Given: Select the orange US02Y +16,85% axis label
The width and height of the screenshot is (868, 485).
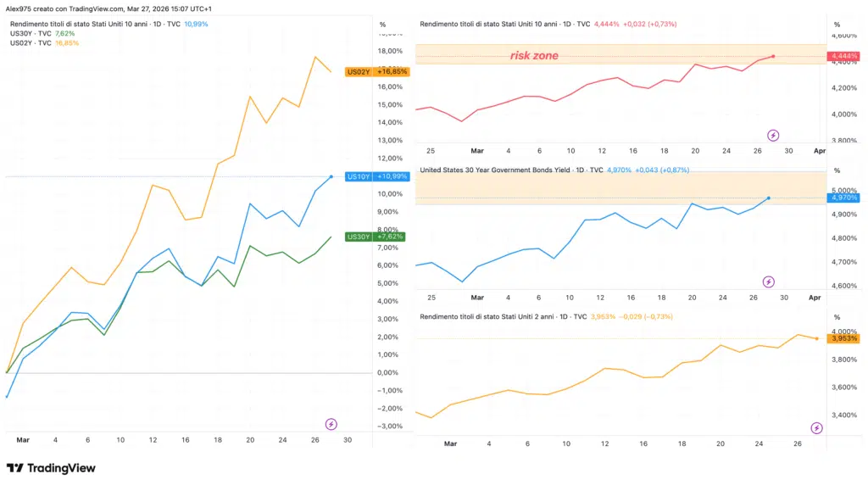Looking at the screenshot, I should (376, 72).
